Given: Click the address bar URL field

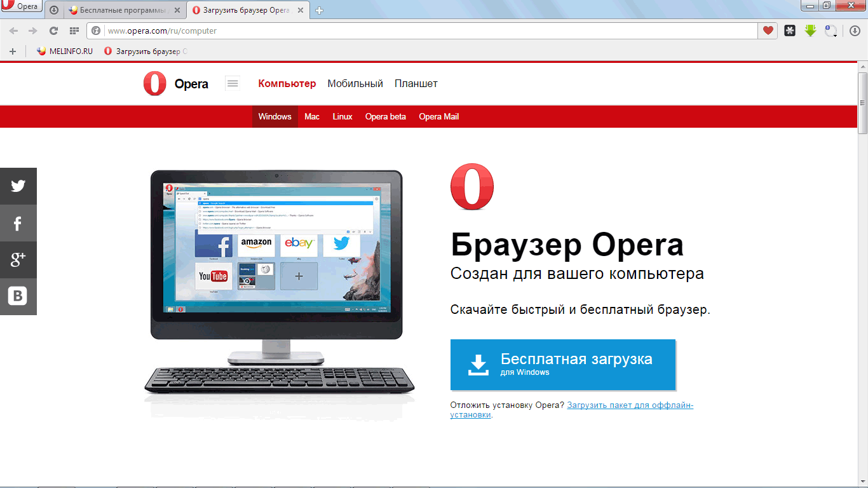Looking at the screenshot, I should click(426, 30).
